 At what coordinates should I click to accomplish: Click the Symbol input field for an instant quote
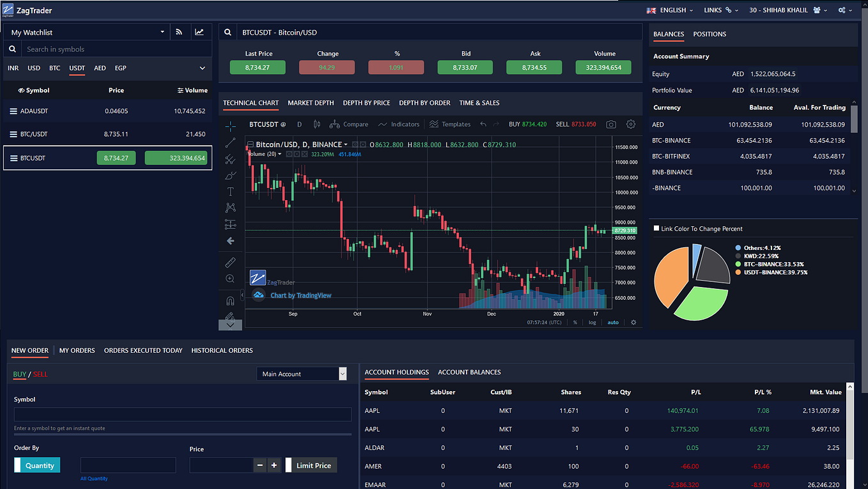point(183,414)
